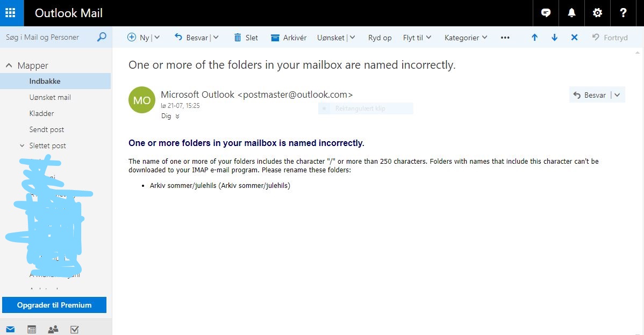This screenshot has height=335, width=644.
Task: Click the Arkivér box icon
Action: pos(275,38)
